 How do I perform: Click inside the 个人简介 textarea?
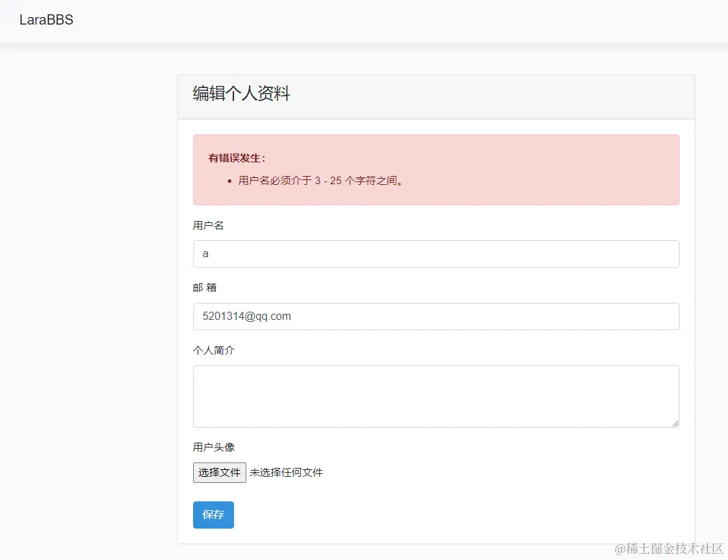pos(436,396)
